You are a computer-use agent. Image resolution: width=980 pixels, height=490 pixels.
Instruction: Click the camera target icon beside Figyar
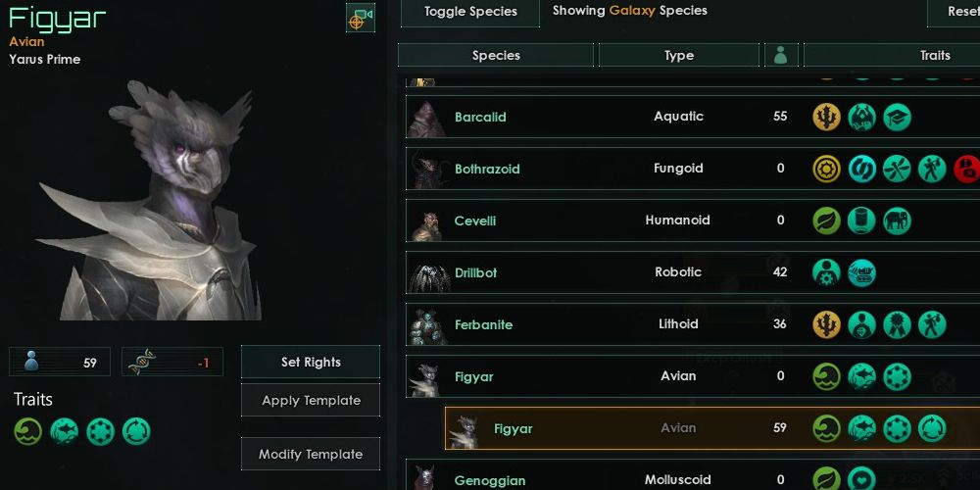[361, 18]
